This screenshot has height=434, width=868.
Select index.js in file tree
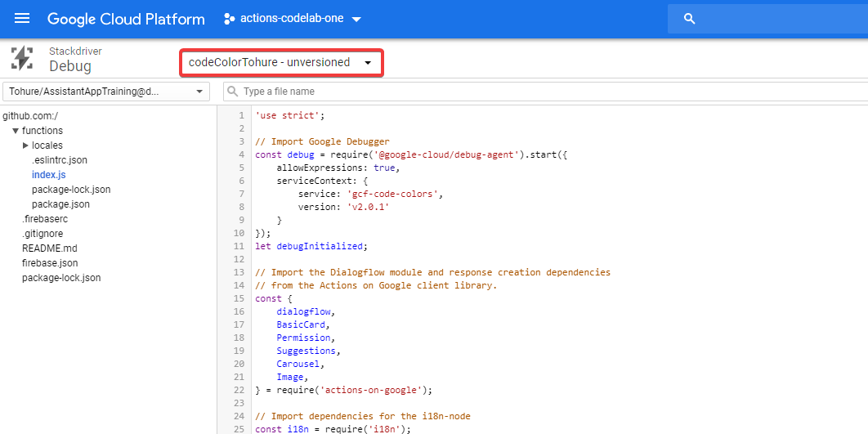[x=49, y=175]
